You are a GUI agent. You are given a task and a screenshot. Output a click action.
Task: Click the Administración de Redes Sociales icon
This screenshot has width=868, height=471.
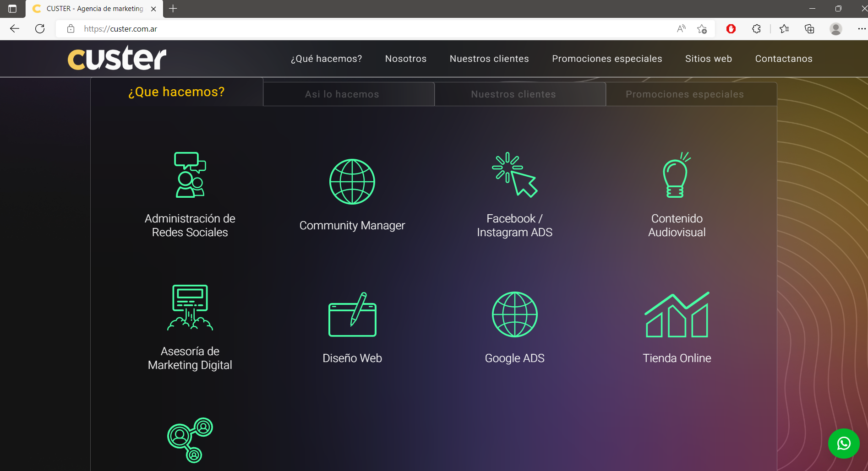(190, 175)
